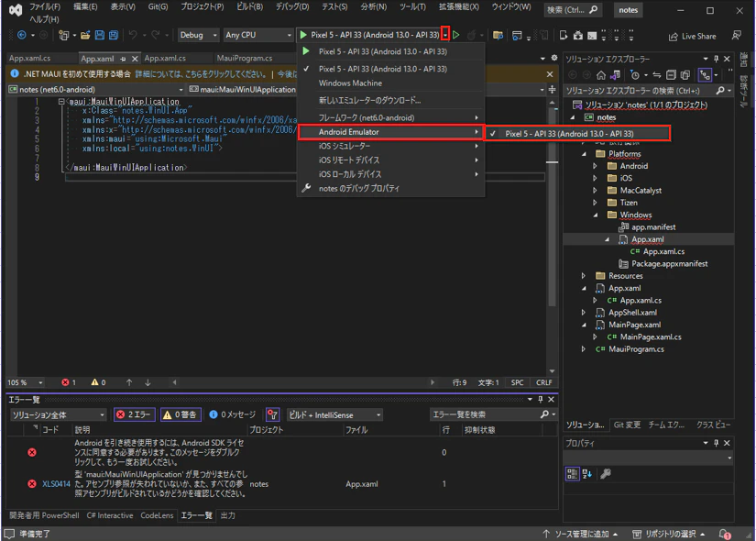This screenshot has width=756, height=541.
Task: Click the error list filter funnel icon
Action: [x=272, y=414]
